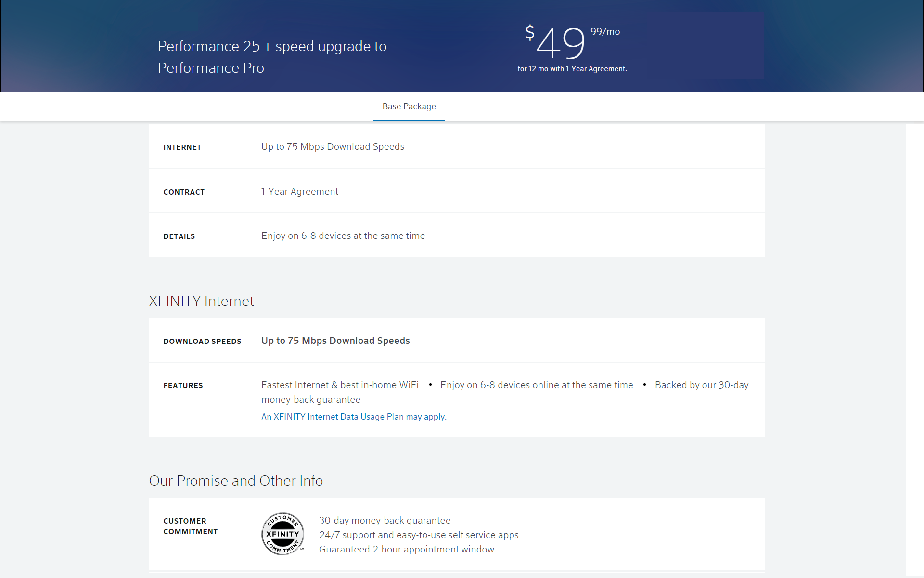The width and height of the screenshot is (924, 578).
Task: Click 'for 12 mo with 1-Year Agreement' text
Action: [x=572, y=69]
